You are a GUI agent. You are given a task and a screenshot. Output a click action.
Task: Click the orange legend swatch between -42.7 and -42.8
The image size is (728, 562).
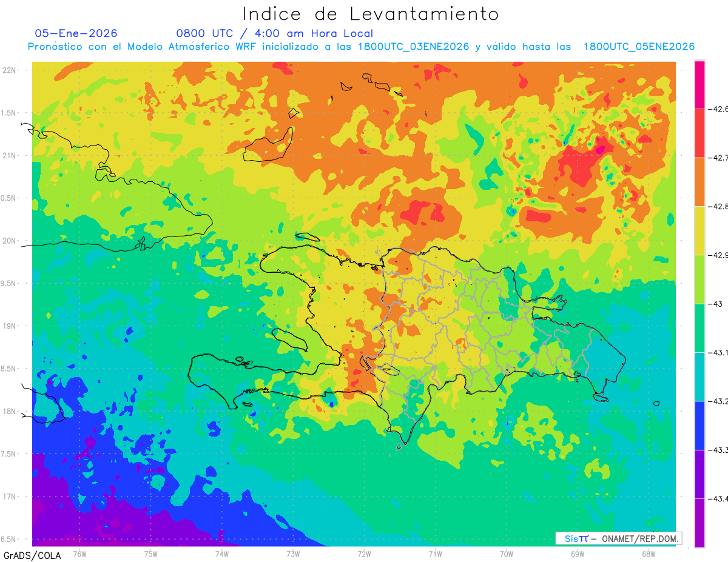point(699,182)
